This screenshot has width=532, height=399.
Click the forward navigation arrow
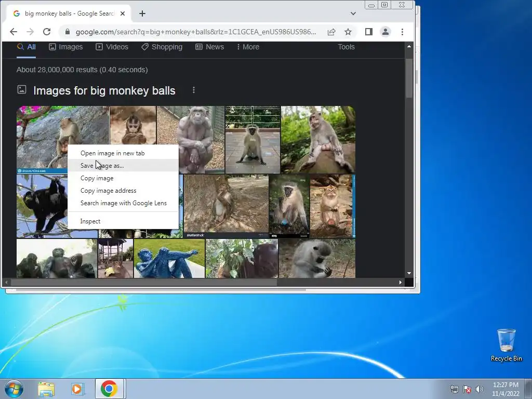coord(30,32)
